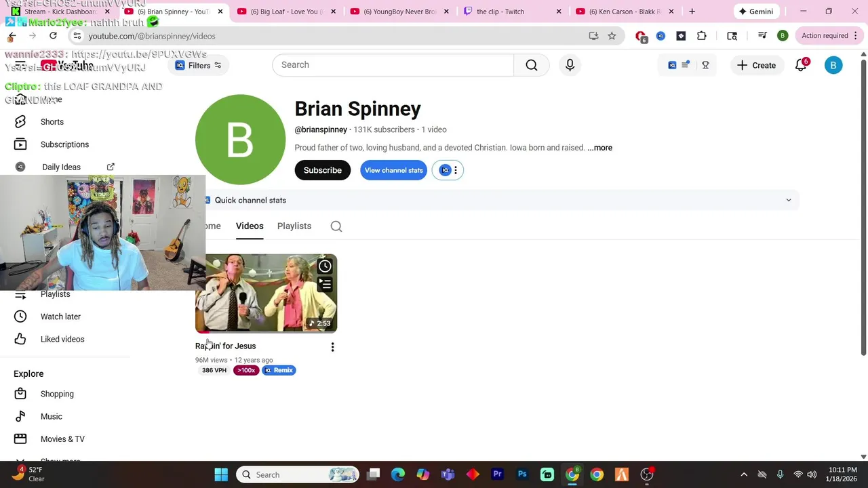Open the vidIQ Filters control
This screenshot has height=488, width=868.
click(x=198, y=66)
